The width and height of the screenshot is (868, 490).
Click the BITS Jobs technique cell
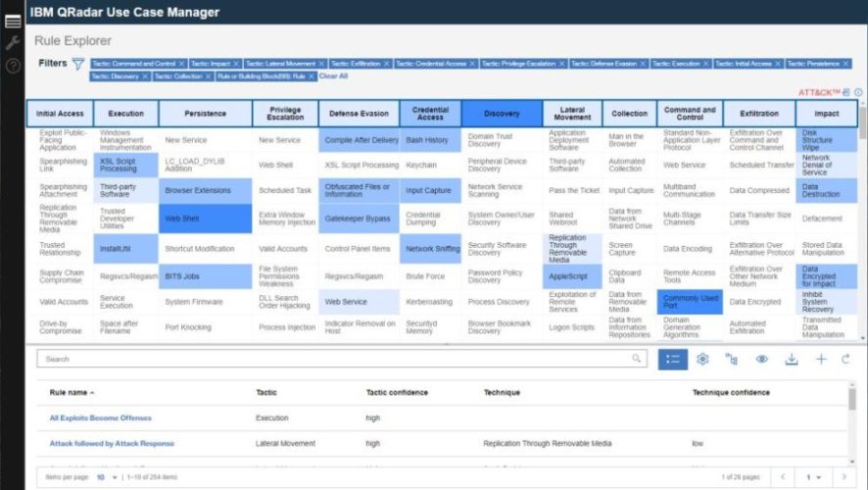coord(206,276)
